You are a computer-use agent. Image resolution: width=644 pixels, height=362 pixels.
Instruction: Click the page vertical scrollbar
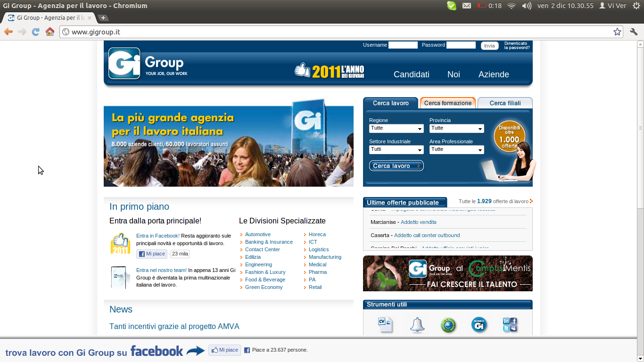(x=640, y=128)
